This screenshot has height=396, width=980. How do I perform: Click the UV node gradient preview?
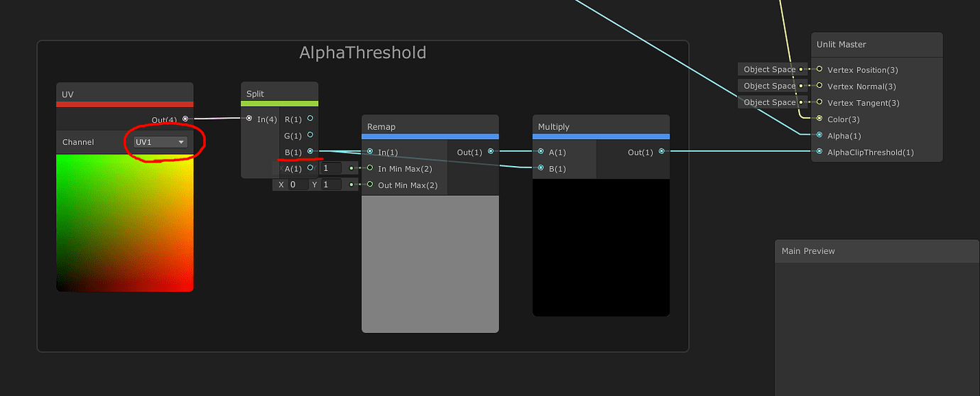coord(125,223)
